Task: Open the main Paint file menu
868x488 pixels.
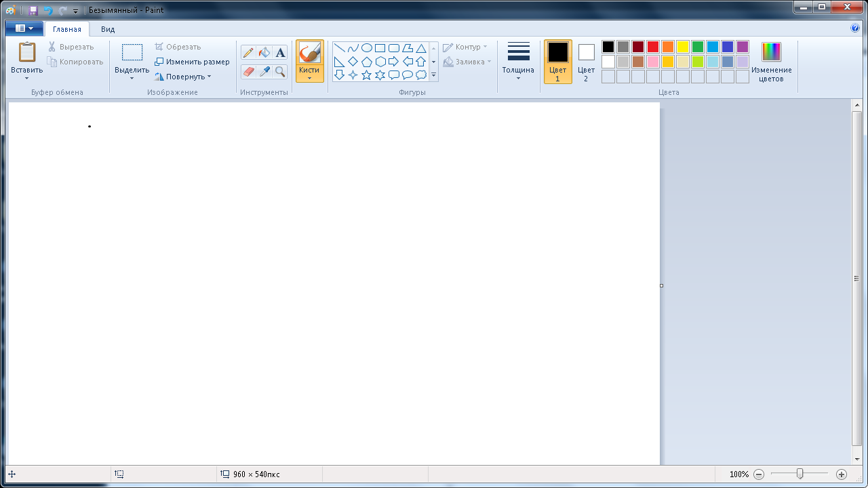Action: 24,28
